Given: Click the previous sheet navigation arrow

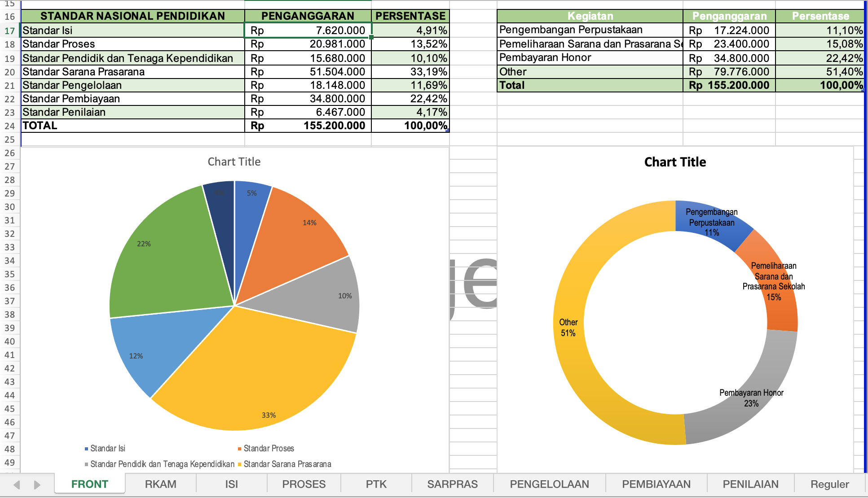Looking at the screenshot, I should (18, 484).
